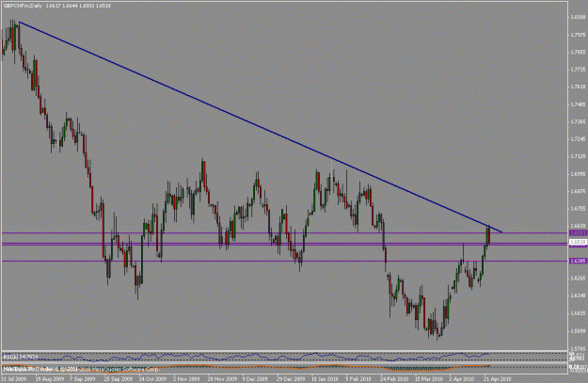Click the 1.5890 price axis label
The width and height of the screenshot is (588, 383).
click(x=578, y=331)
